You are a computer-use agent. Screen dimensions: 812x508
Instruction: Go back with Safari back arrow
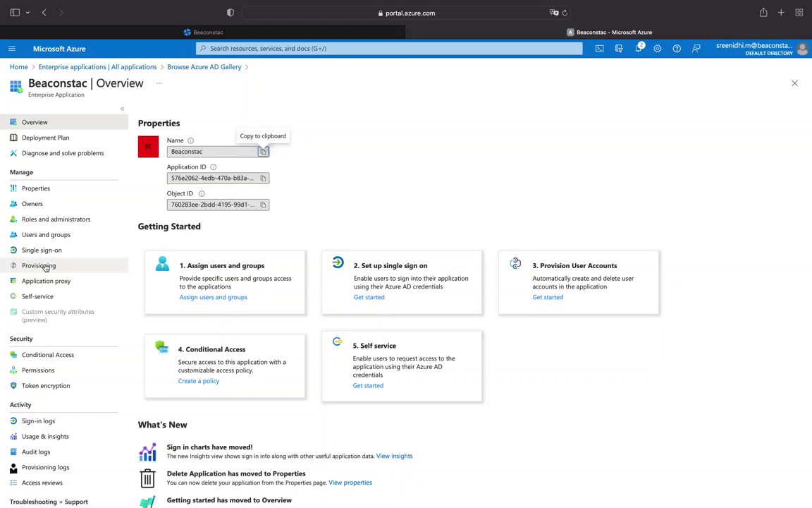(x=44, y=13)
